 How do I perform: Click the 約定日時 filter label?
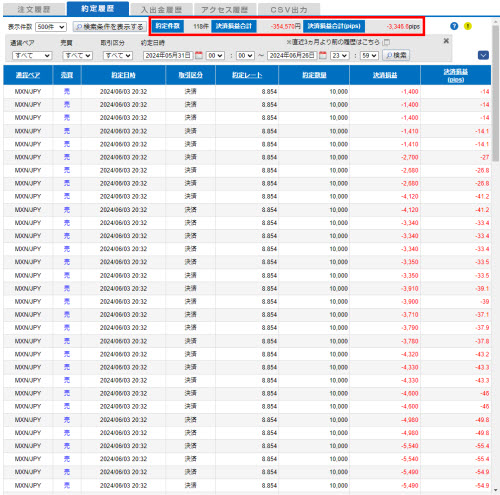pyautogui.click(x=153, y=43)
